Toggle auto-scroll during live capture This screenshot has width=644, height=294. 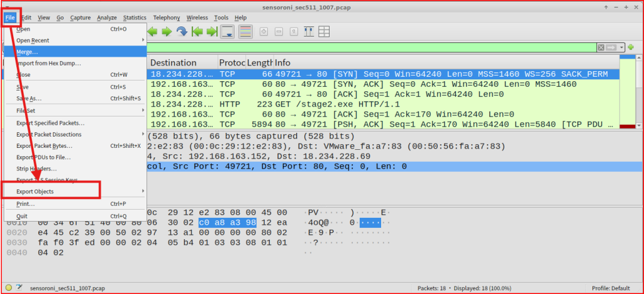228,31
